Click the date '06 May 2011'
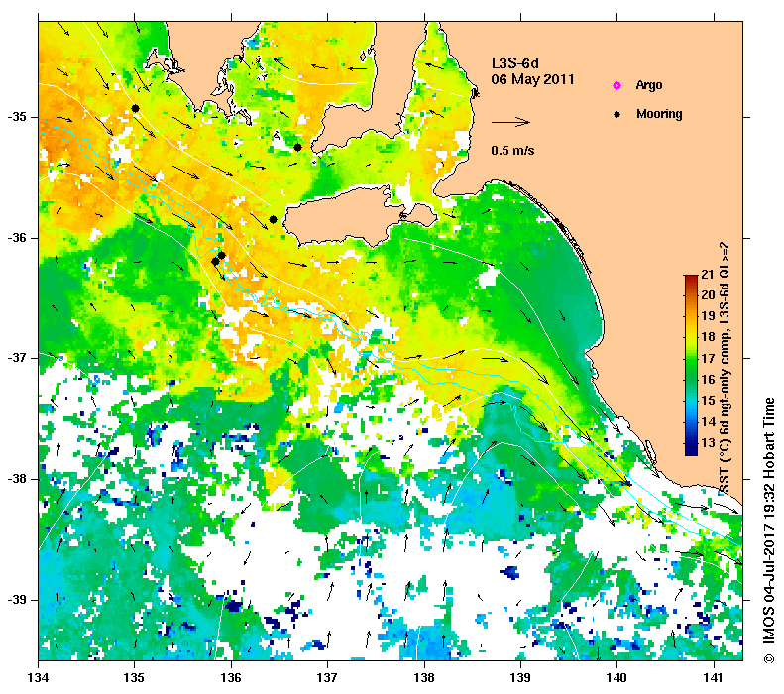The width and height of the screenshot is (784, 694). pyautogui.click(x=532, y=79)
